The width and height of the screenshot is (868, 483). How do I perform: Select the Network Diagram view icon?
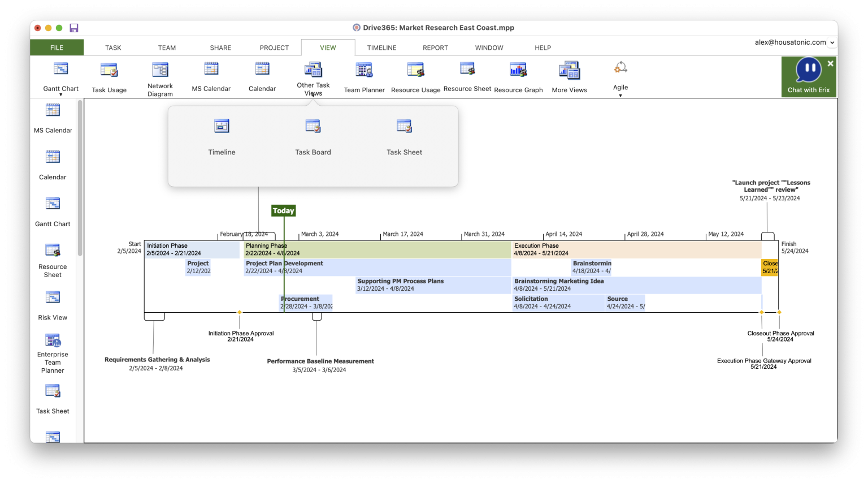tap(160, 77)
